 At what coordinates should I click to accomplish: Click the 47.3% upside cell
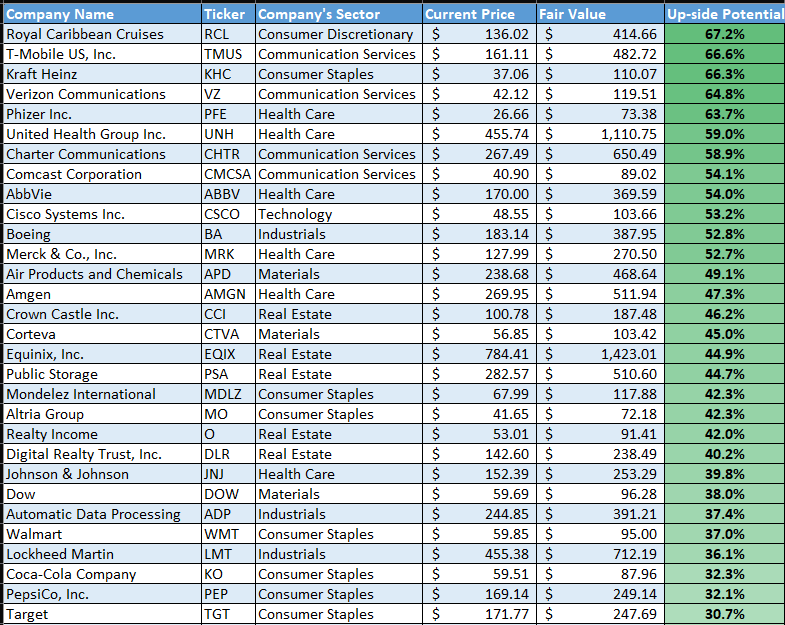[724, 294]
